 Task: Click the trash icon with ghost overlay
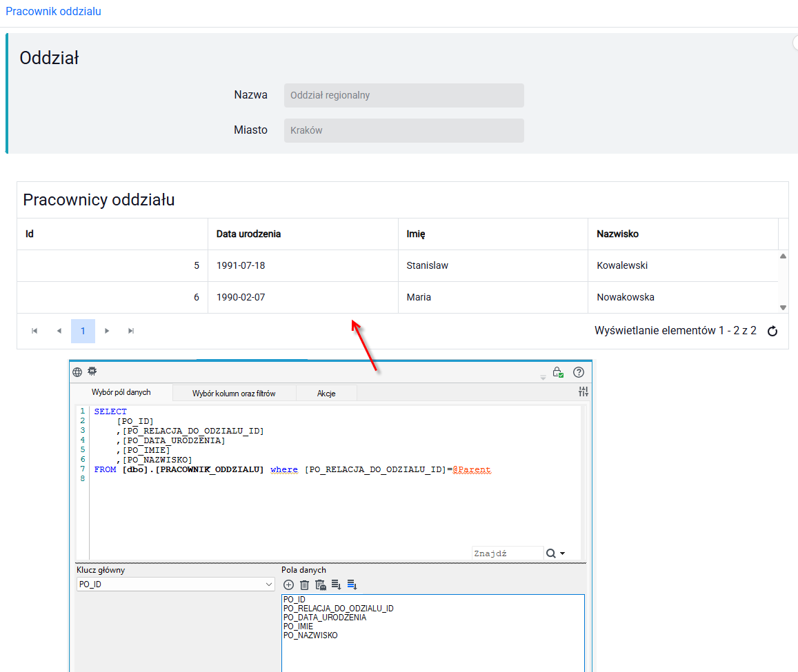(x=321, y=585)
